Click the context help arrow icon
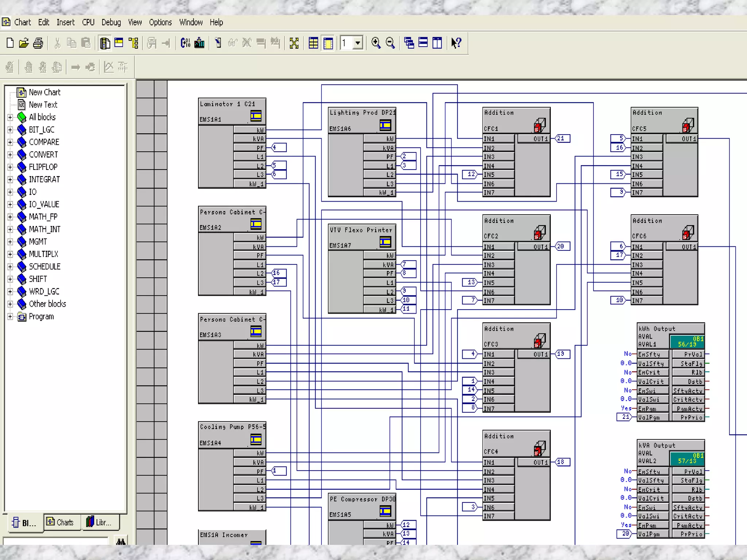Viewport: 747px width, 560px height. (456, 43)
